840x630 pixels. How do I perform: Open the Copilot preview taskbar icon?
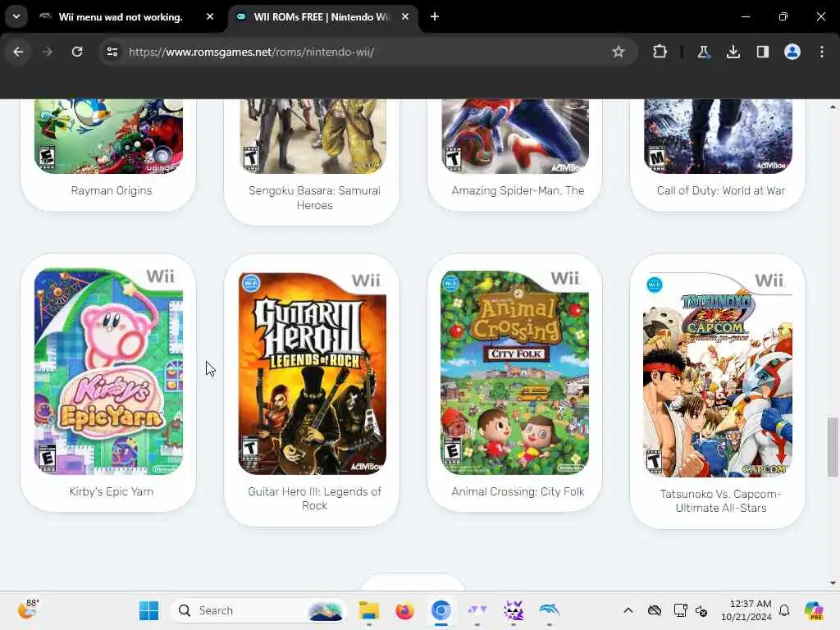[814, 610]
